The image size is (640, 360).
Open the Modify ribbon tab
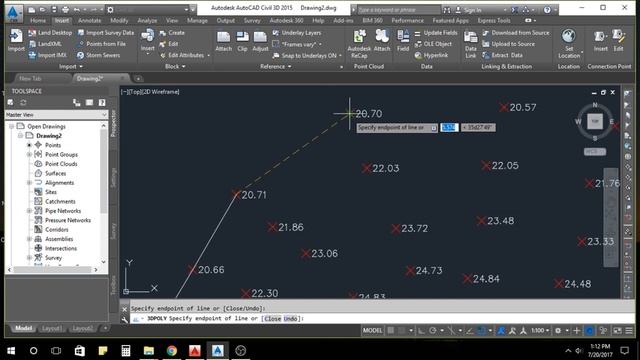119,20
